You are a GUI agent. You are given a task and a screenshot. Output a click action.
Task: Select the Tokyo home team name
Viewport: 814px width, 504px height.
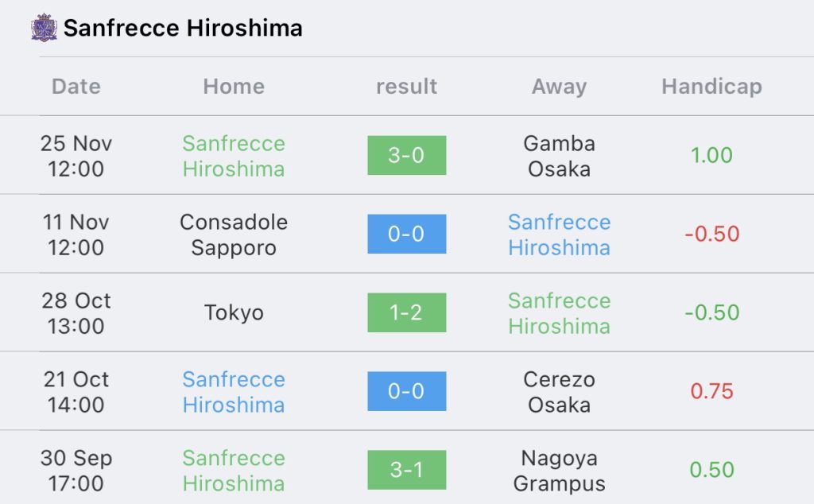coord(234,312)
